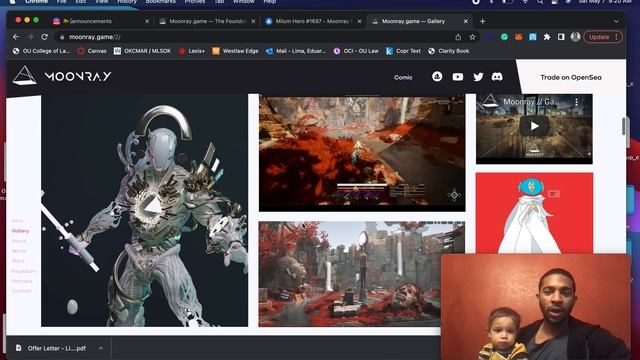Open a new tab with the plus button
Screen dimensions: 640x360
482,21
